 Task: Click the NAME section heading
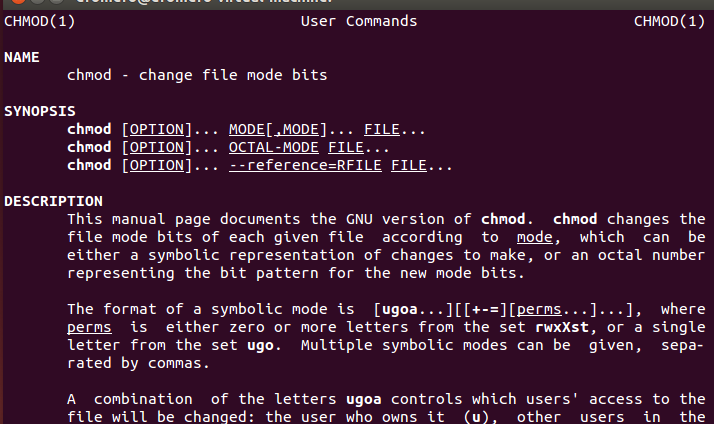point(22,57)
